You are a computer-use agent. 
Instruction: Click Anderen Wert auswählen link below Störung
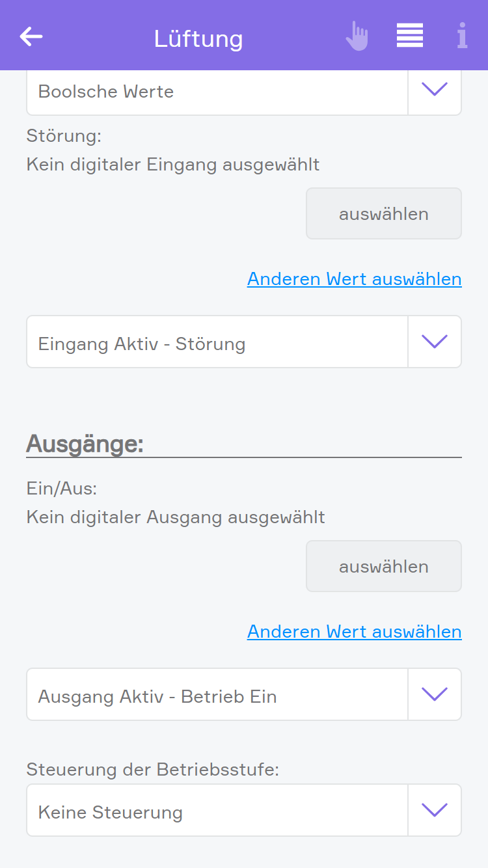354,279
